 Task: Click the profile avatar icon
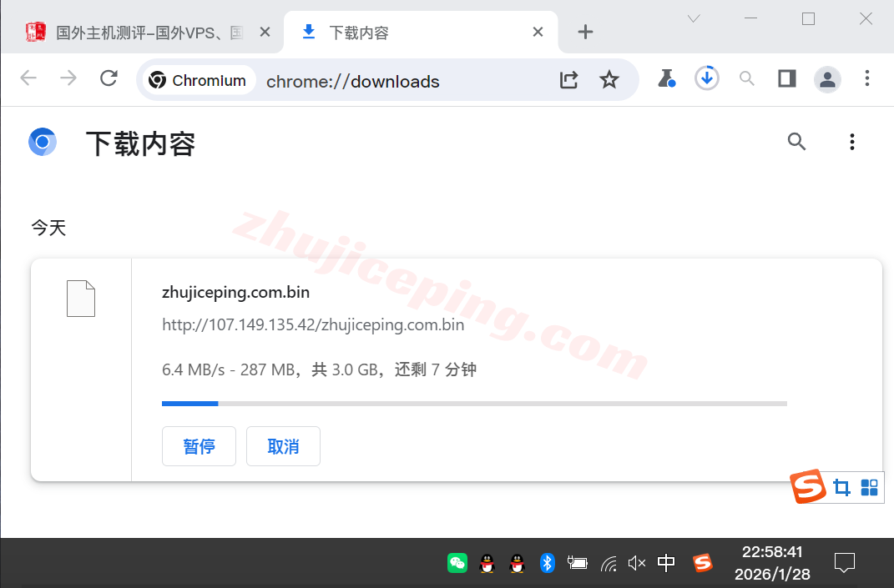[x=827, y=78]
